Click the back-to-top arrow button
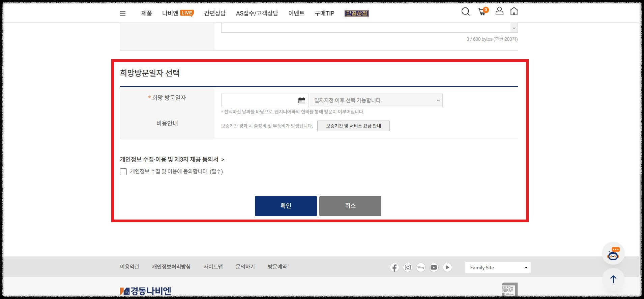This screenshot has width=644, height=299. pos(613,279)
